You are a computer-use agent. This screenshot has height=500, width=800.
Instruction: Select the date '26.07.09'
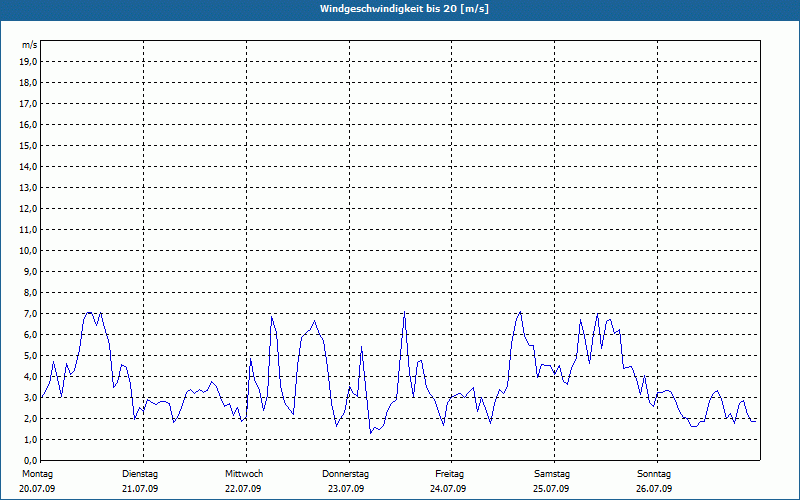654,489
